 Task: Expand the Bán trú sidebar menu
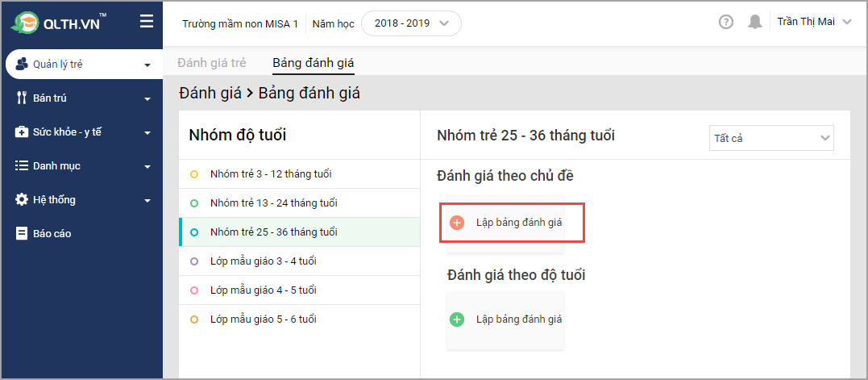pyautogui.click(x=81, y=98)
